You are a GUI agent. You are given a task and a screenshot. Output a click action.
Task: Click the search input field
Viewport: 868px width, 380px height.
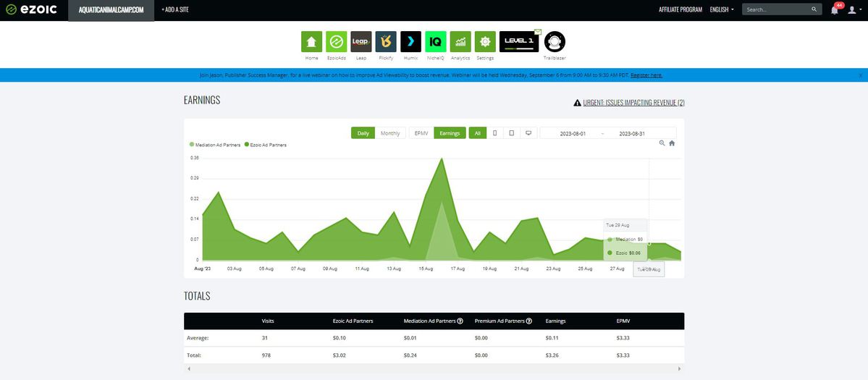click(777, 9)
